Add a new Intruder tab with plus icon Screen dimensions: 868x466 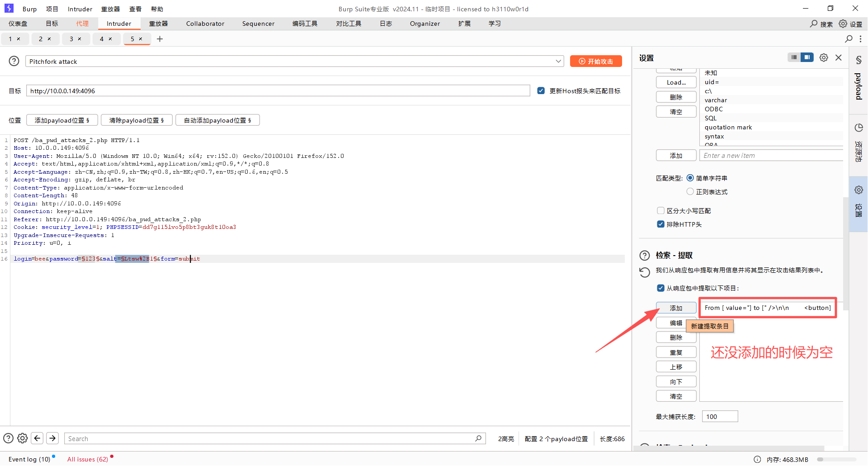click(160, 39)
